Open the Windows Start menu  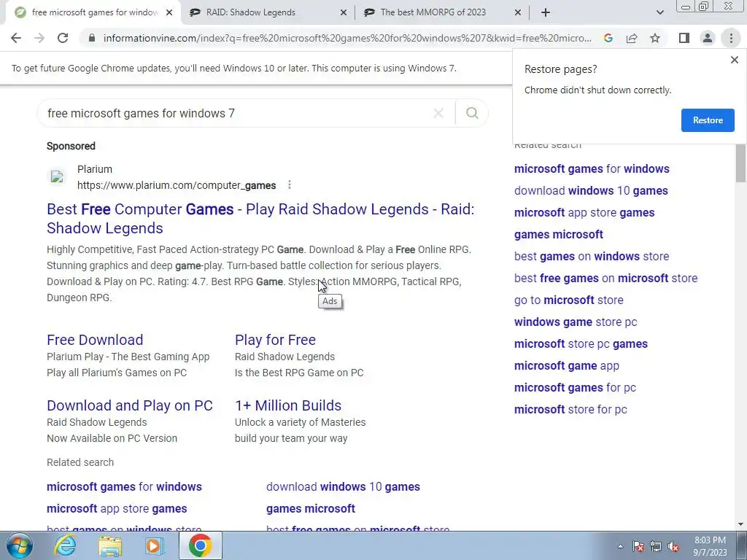point(20,545)
